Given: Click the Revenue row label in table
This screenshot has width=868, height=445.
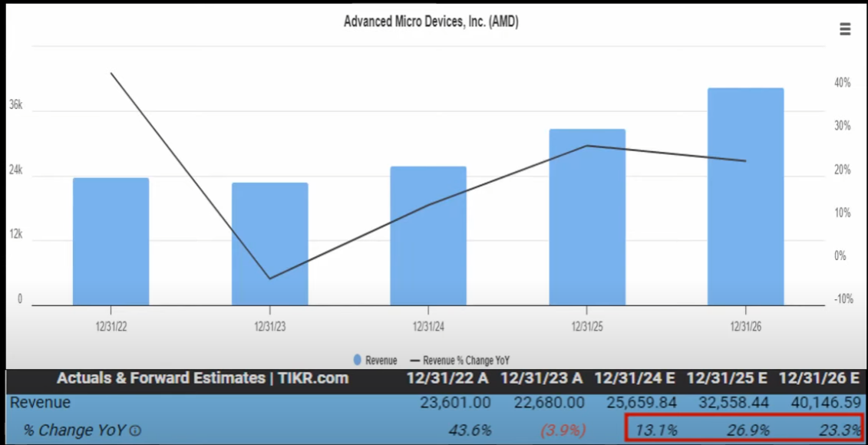Looking at the screenshot, I should point(40,403).
